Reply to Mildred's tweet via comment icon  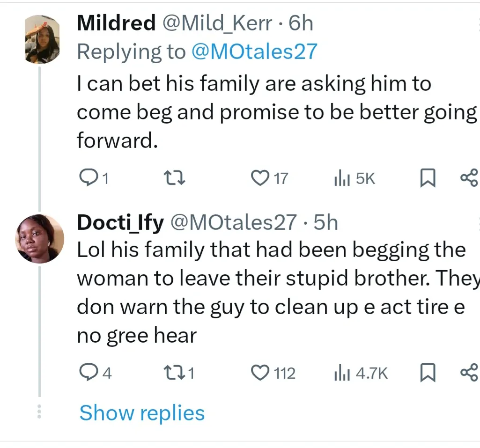point(88,178)
